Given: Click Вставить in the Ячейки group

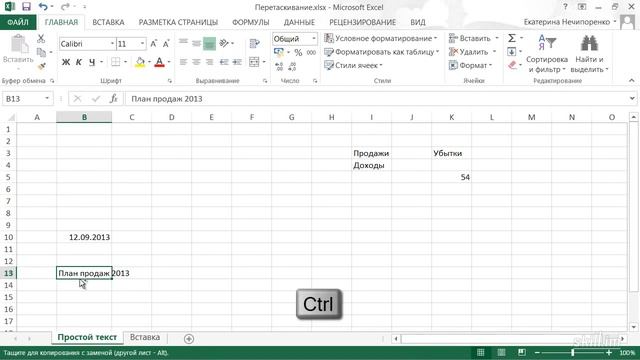Looking at the screenshot, I should tap(469, 38).
